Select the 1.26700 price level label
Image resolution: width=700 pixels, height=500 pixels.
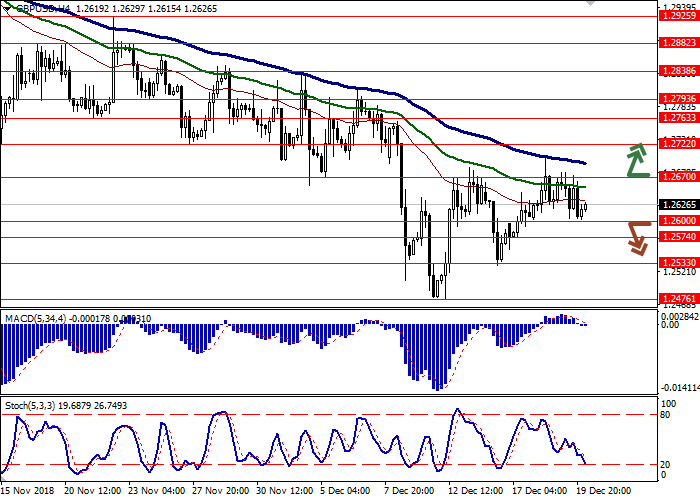[676, 177]
